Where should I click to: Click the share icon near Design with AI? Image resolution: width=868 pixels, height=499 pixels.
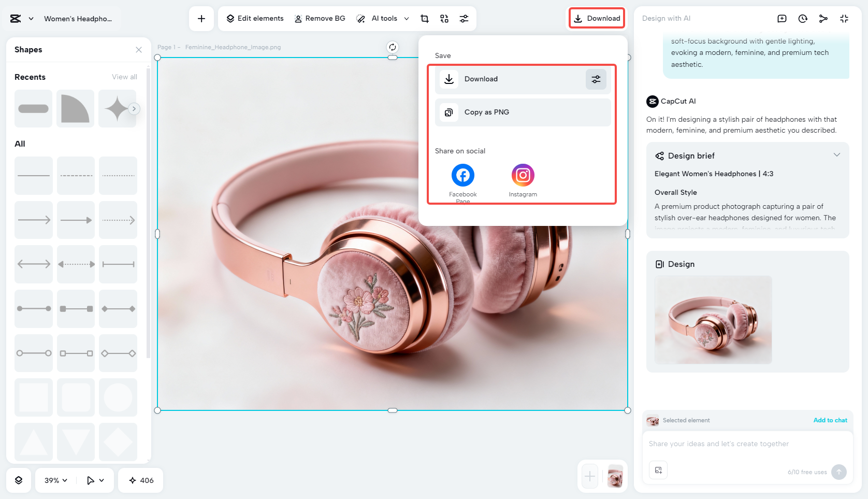coord(823,18)
